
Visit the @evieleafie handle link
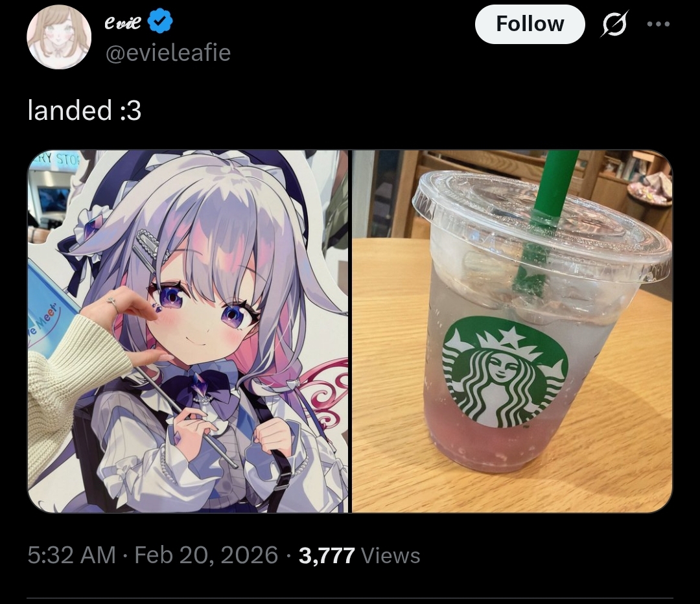(x=168, y=53)
